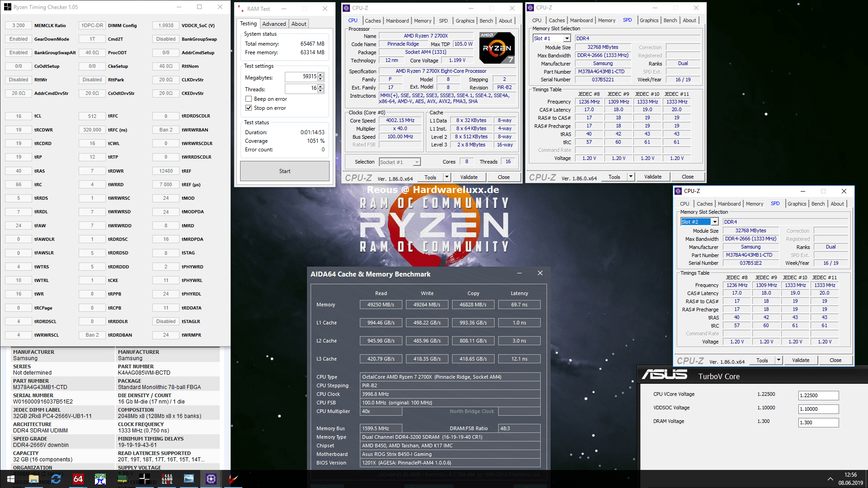Click the purple CPU-Z taskbar icon
Screen dimensions: 868x488
click(x=211, y=479)
